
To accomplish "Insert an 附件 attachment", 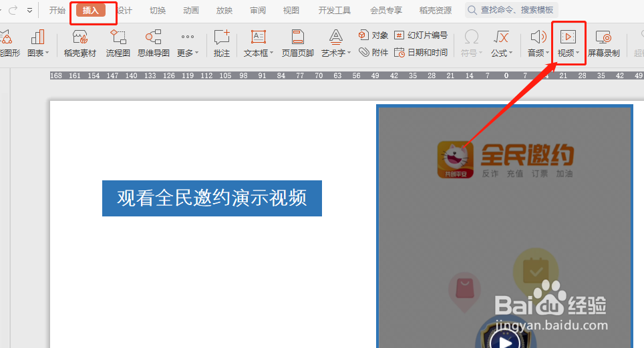I will (x=373, y=52).
